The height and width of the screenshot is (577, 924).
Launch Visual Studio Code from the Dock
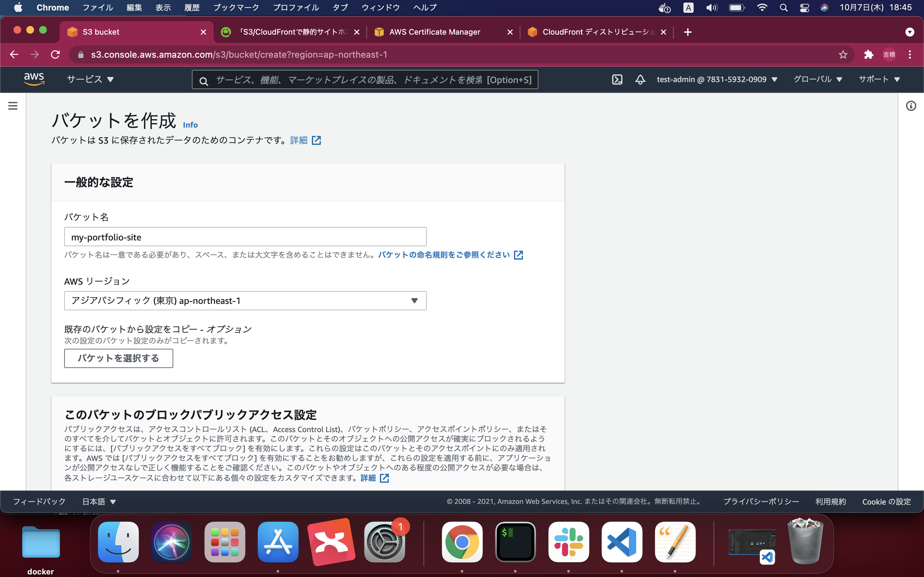pos(621,542)
